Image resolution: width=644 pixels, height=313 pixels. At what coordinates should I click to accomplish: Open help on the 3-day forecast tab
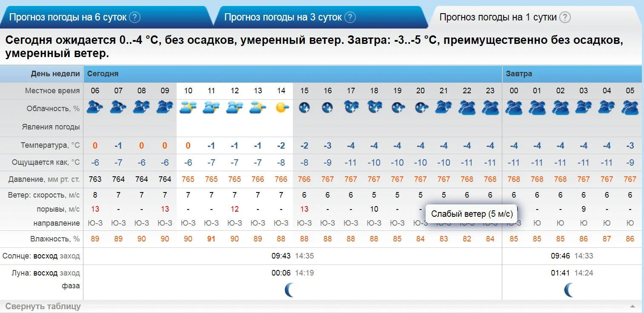(x=350, y=17)
